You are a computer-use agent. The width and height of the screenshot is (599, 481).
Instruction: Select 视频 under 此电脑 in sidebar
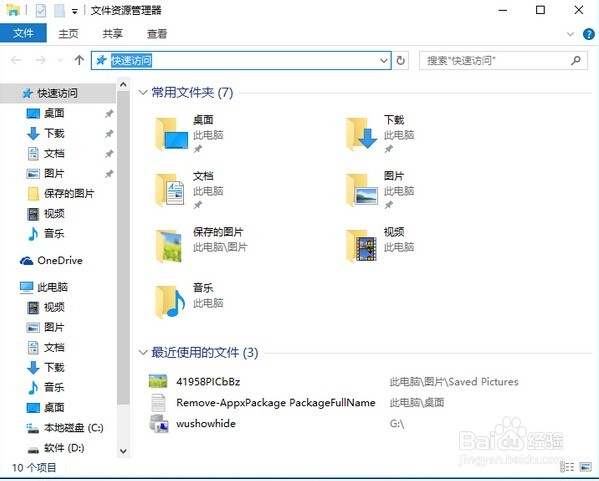54,307
